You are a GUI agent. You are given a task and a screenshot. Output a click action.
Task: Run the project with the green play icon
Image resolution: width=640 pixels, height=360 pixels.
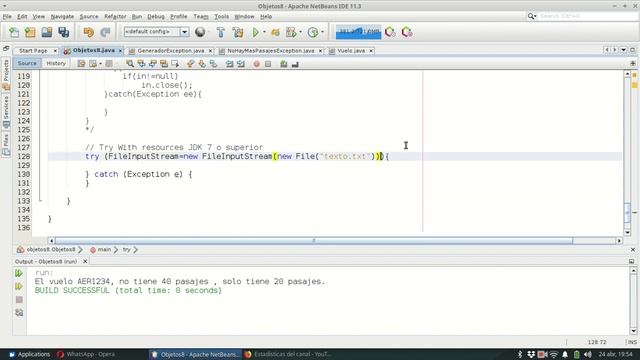(x=256, y=32)
